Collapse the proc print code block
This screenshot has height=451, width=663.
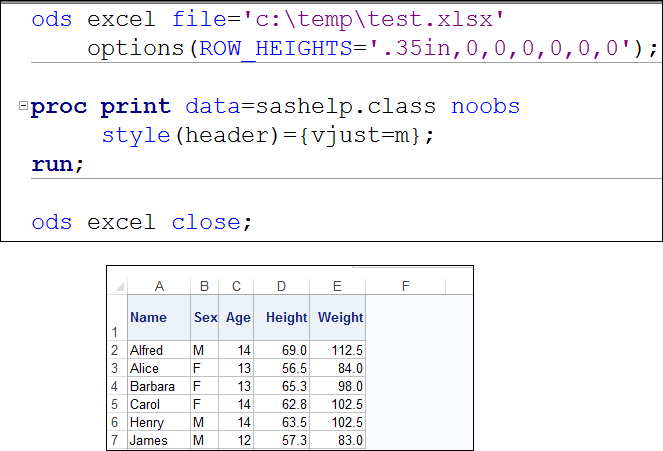(x=23, y=106)
